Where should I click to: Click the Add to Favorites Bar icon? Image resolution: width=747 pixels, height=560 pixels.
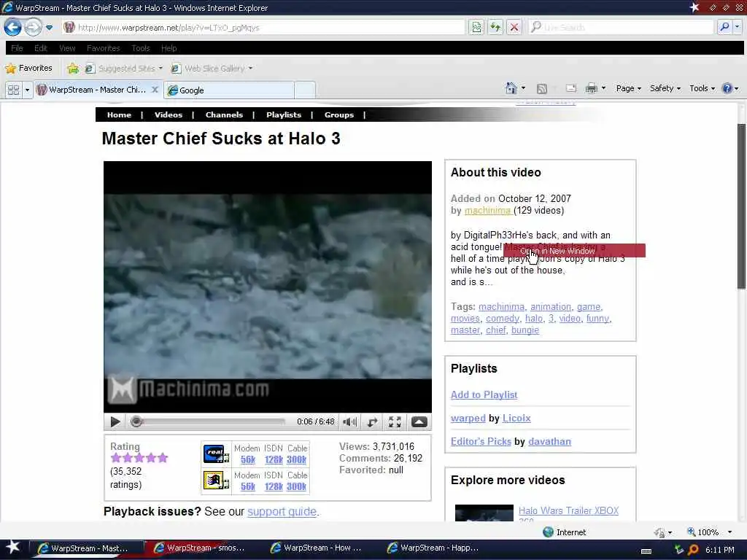[x=73, y=69]
